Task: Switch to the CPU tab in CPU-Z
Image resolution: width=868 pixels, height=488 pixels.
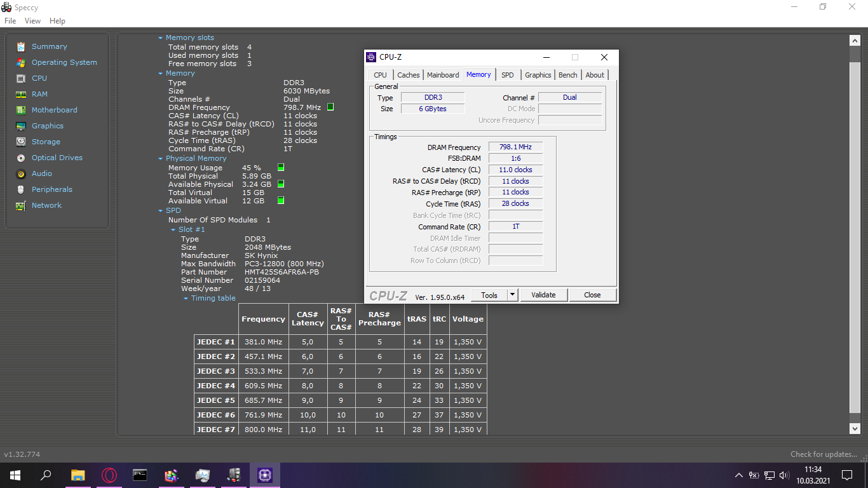Action: [x=380, y=75]
